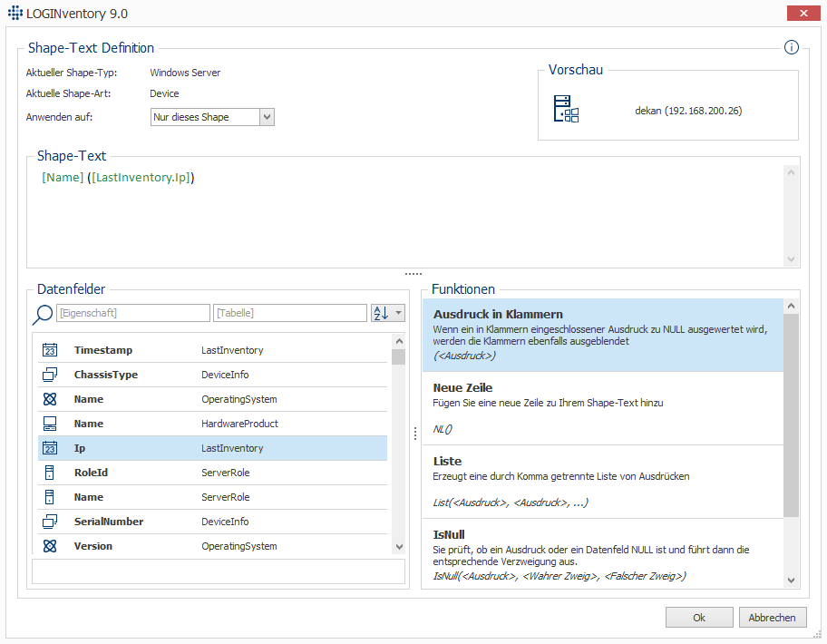Click the Funktionen scrollbar down arrow
This screenshot has width=827, height=644.
tap(791, 581)
